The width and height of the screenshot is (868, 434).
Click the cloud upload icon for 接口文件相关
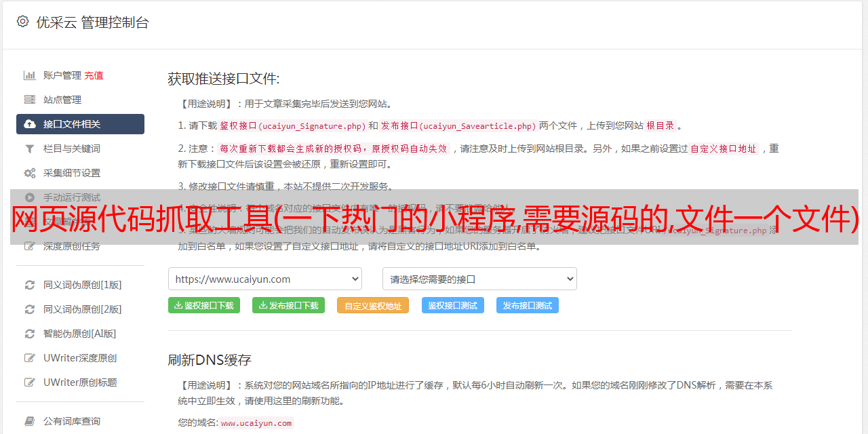[29, 124]
